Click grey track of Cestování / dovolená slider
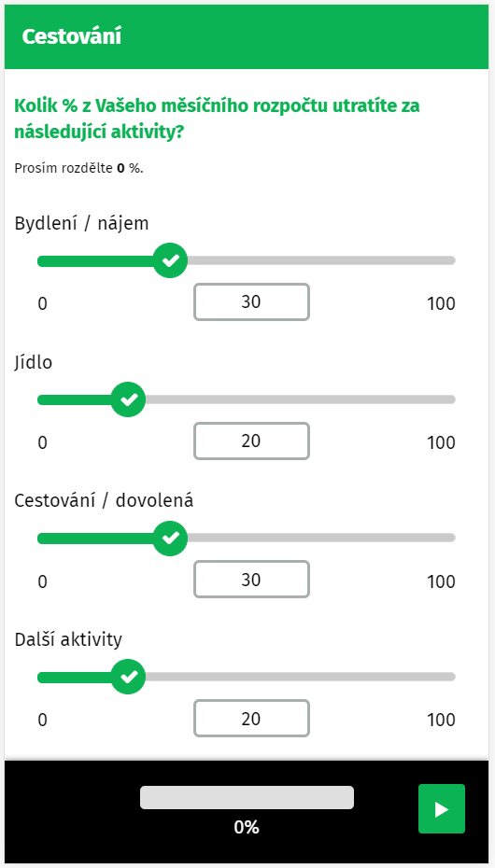 pyautogui.click(x=321, y=538)
